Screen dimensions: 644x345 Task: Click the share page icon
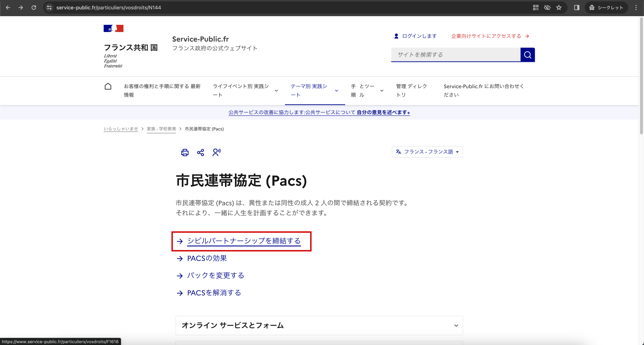201,153
